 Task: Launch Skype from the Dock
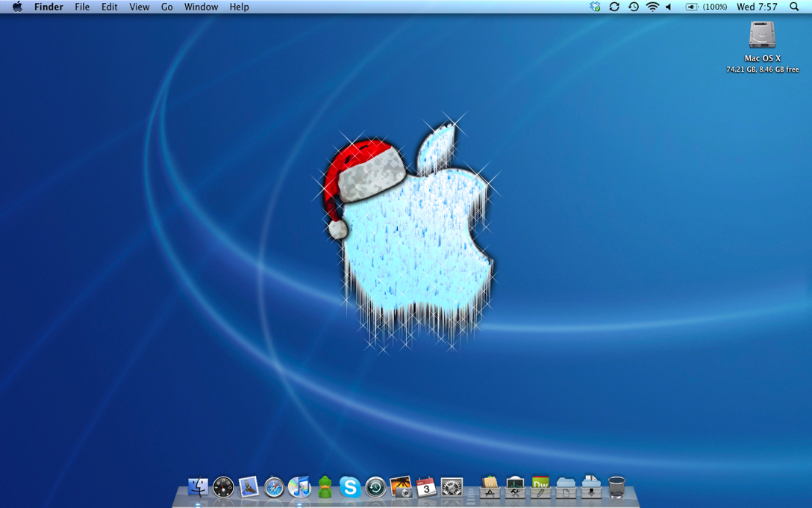click(x=350, y=487)
